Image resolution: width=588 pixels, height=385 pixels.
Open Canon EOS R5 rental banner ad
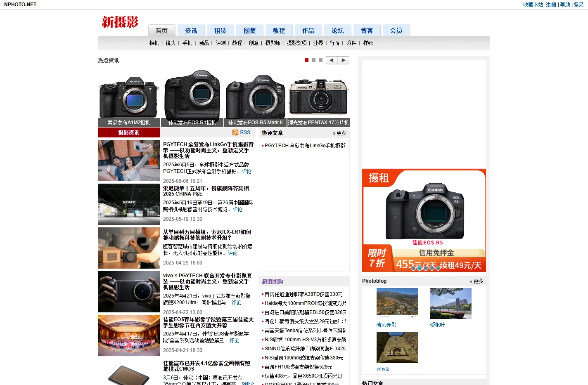tap(424, 220)
